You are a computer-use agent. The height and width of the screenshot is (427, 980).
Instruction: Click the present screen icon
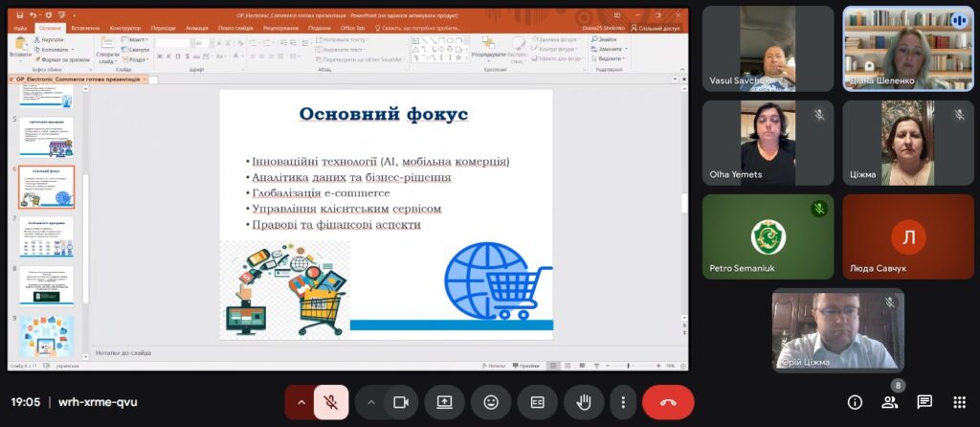[445, 402]
